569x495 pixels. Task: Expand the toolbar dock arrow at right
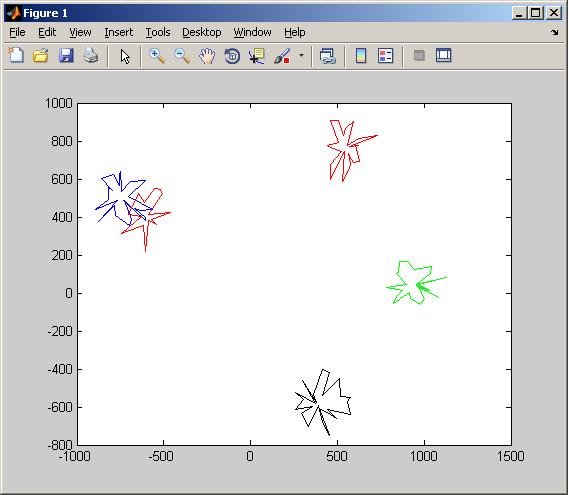(x=554, y=32)
